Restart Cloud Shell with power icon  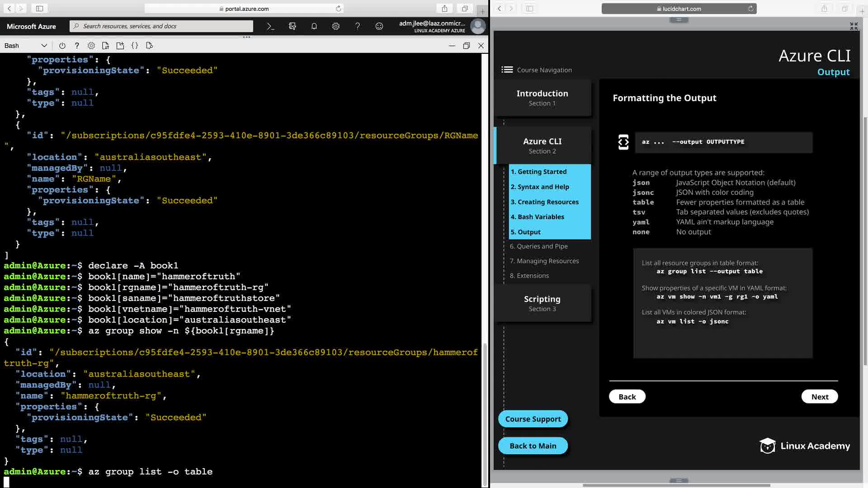tap(62, 46)
